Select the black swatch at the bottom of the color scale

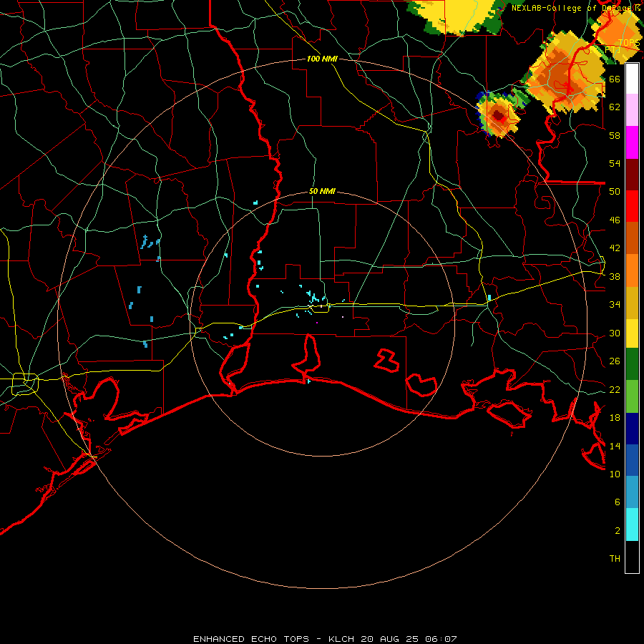click(x=632, y=557)
